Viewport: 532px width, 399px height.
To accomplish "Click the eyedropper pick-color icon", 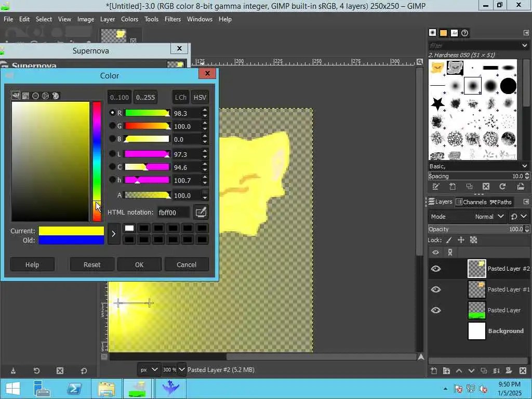I will pos(201,212).
